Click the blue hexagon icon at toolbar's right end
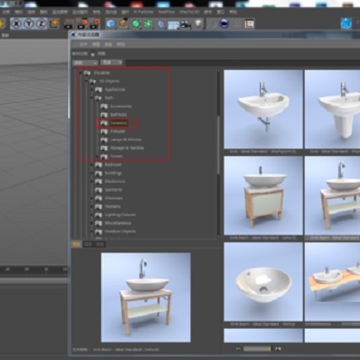The width and height of the screenshot is (360, 360). [x=346, y=24]
